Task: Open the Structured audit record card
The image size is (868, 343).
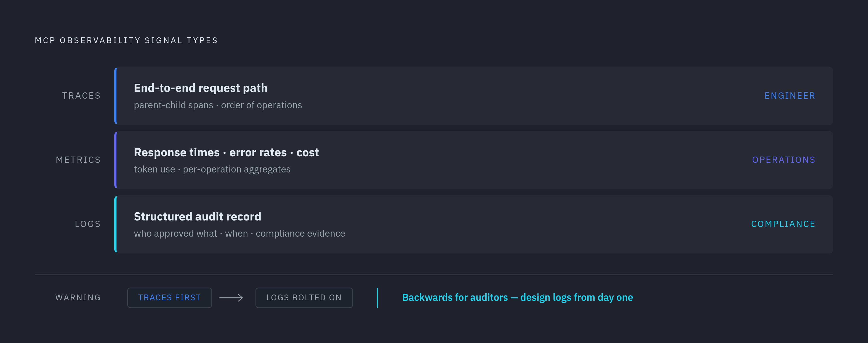Action: click(x=474, y=224)
